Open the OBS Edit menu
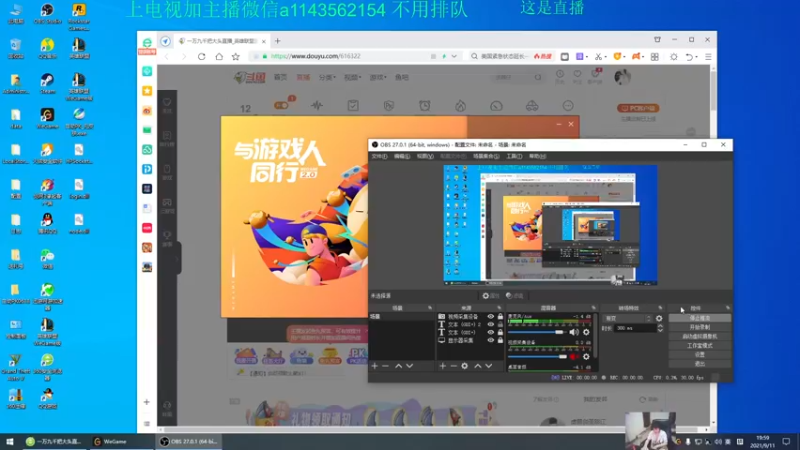Image resolution: width=800 pixels, height=450 pixels. coord(402,156)
